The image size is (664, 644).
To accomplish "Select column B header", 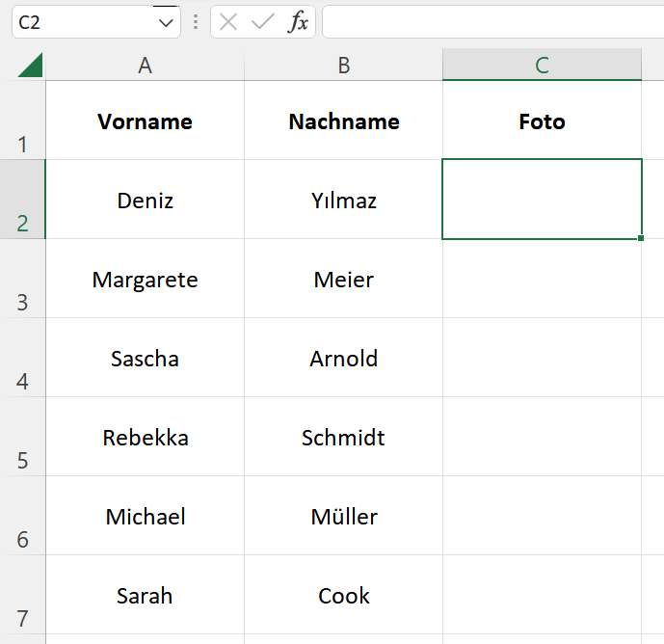I will coord(343,65).
